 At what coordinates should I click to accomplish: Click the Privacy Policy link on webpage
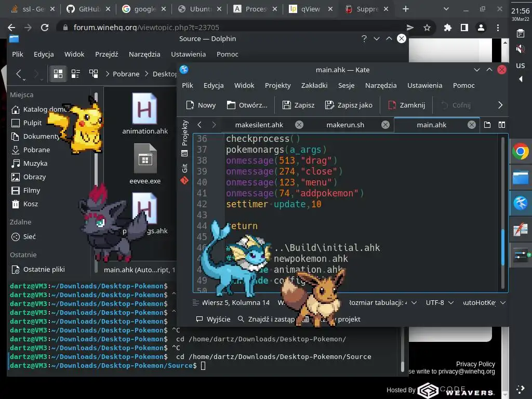[475, 364]
